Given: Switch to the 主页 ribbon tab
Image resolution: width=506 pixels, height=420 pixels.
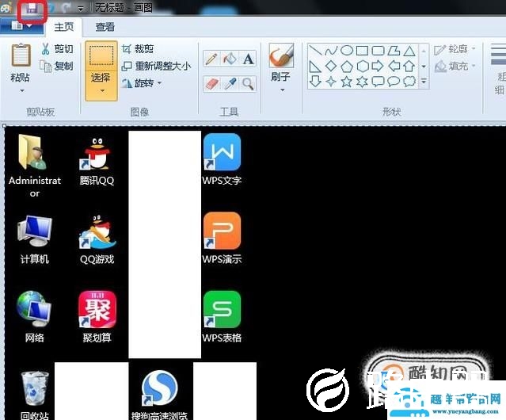Looking at the screenshot, I should (64, 27).
